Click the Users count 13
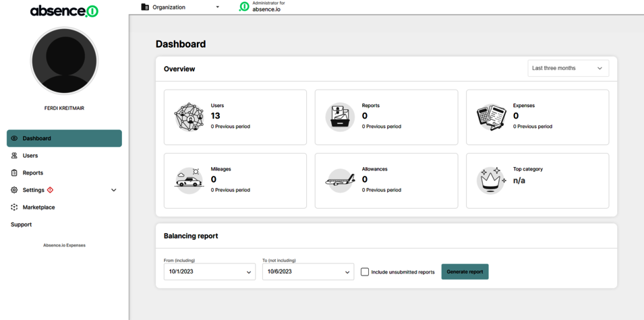 (216, 116)
